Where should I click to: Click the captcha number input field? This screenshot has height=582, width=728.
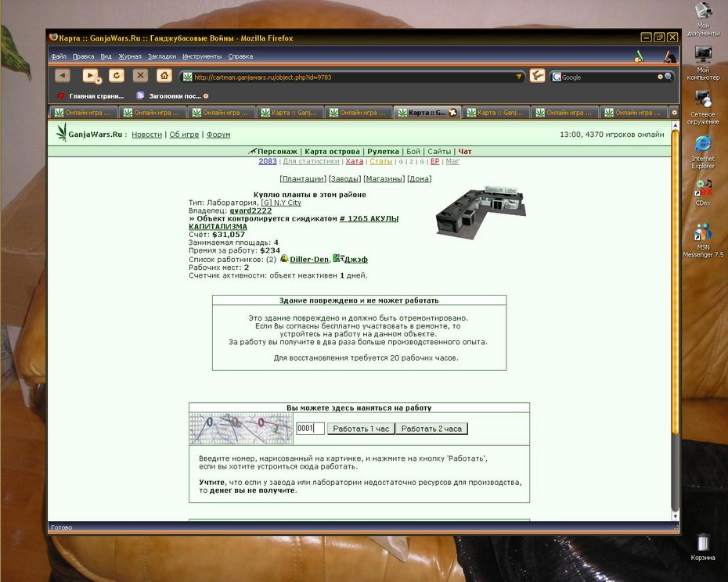[x=310, y=429]
